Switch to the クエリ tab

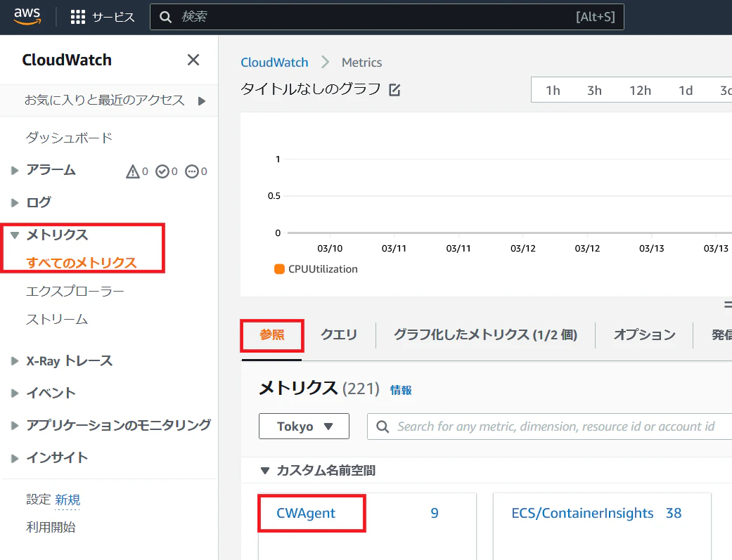point(339,334)
